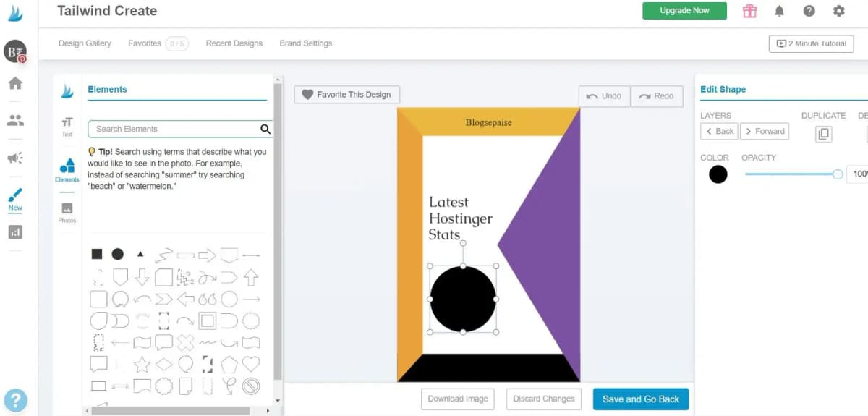Bring layer Forward

point(765,131)
